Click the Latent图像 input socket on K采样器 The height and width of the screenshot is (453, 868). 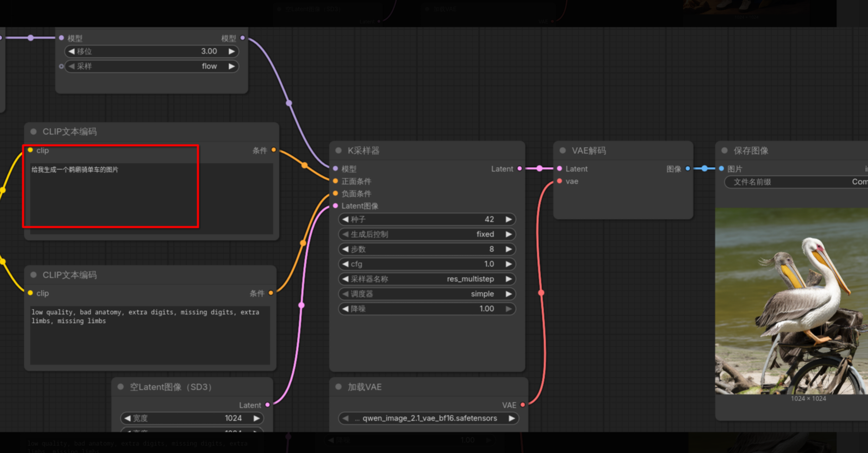pos(335,205)
